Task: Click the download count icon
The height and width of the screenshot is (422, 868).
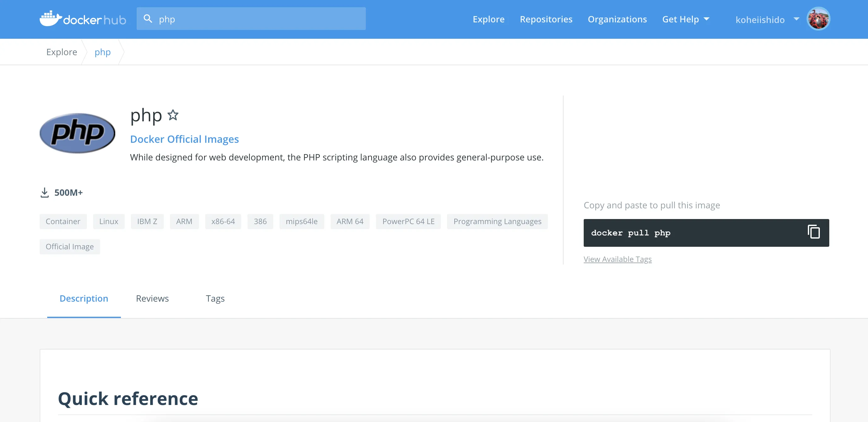Action: [44, 193]
